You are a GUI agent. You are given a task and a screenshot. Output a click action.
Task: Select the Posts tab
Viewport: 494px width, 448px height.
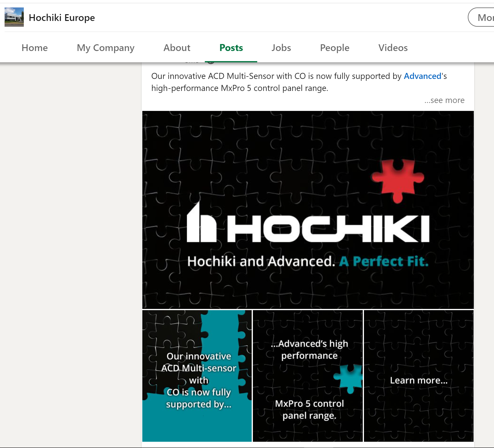pyautogui.click(x=231, y=48)
